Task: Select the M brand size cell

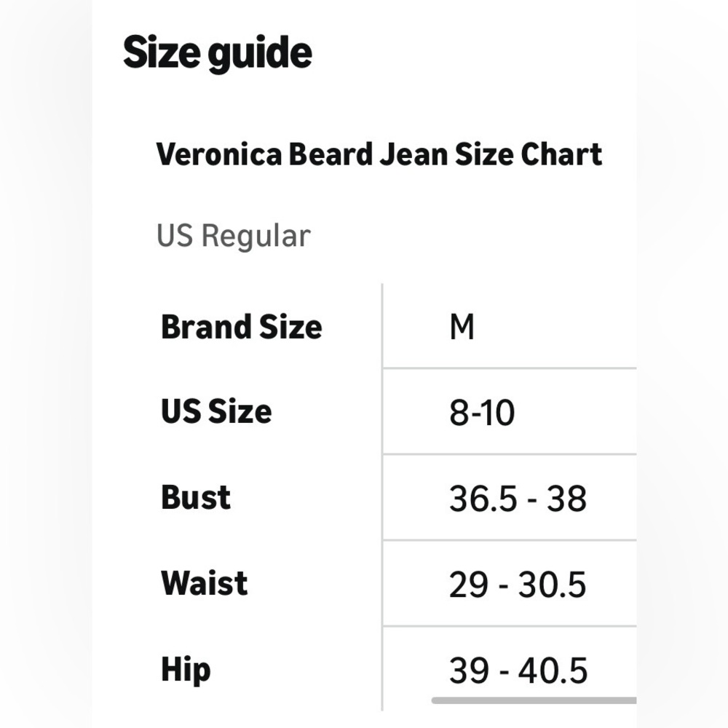Action: pos(462,327)
